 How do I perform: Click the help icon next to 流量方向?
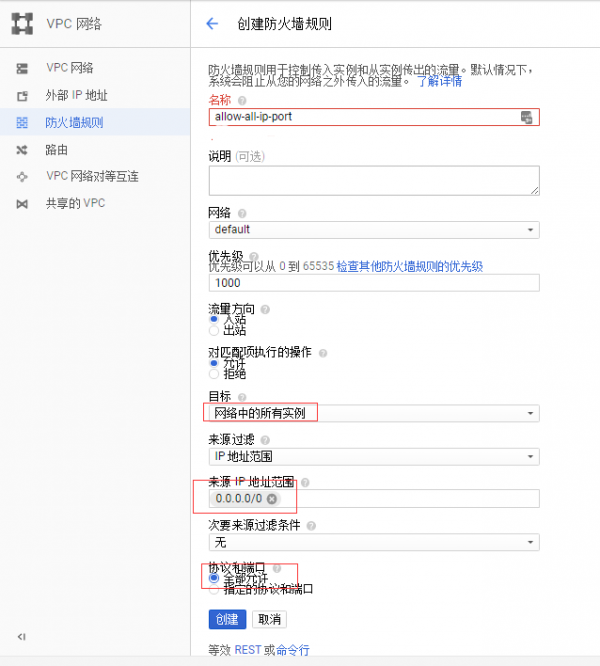(x=265, y=309)
